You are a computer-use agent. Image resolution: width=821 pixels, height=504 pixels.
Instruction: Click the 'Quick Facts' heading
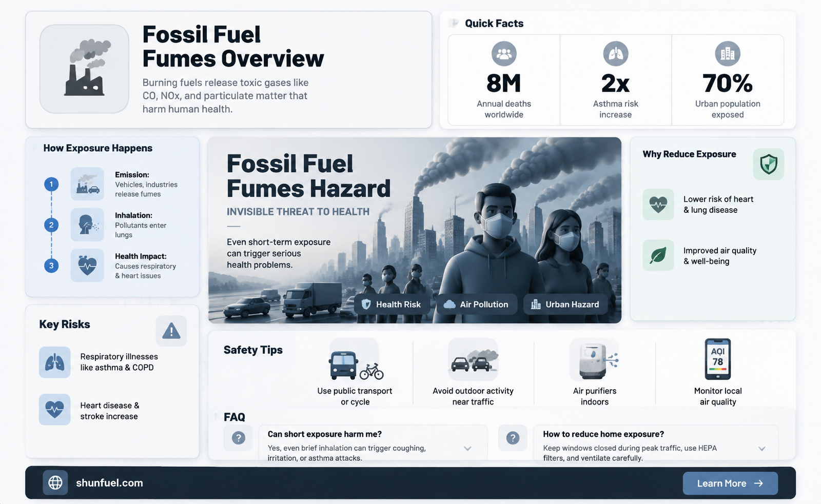[494, 24]
